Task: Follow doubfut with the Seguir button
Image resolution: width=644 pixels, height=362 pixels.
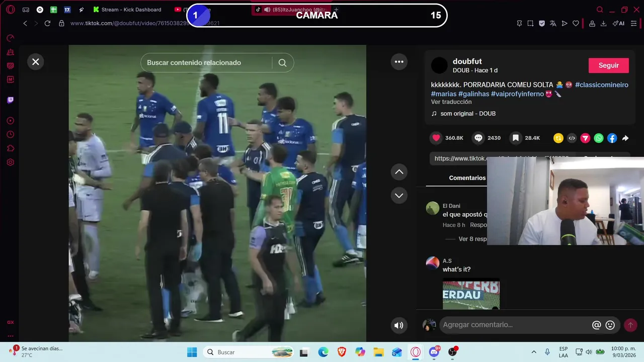Action: point(609,65)
